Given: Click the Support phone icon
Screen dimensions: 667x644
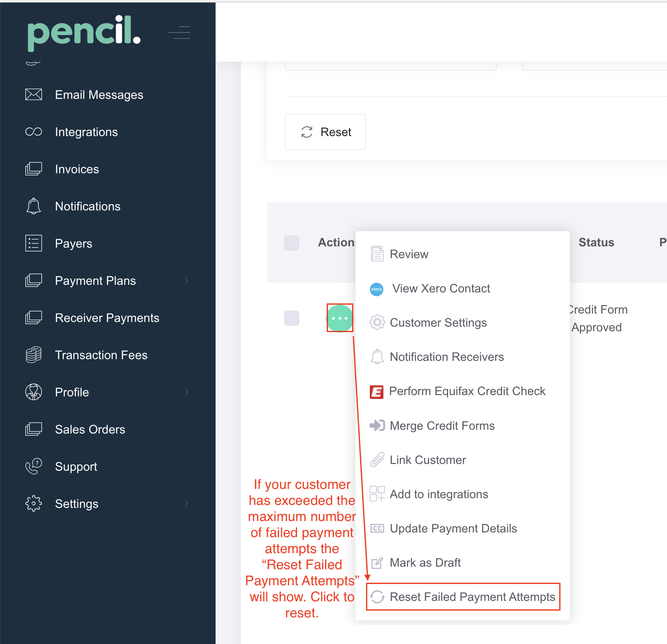Looking at the screenshot, I should pos(34,467).
